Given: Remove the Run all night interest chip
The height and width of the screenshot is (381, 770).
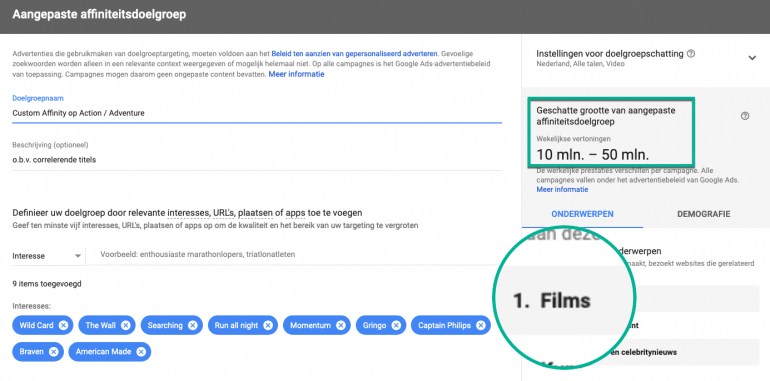Looking at the screenshot, I should coord(268,325).
